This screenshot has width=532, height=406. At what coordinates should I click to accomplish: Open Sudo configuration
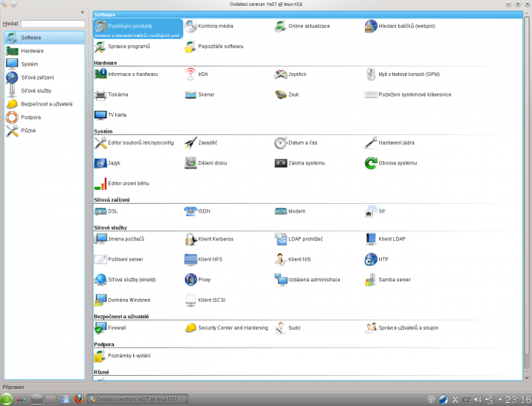point(287,328)
